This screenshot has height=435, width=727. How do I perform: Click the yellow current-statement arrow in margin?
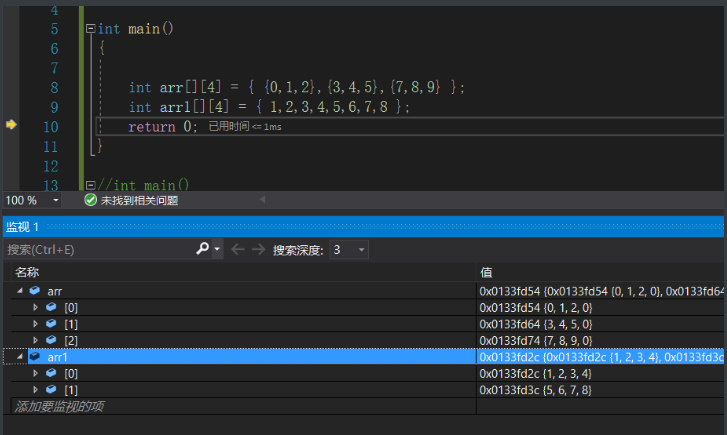[x=11, y=124]
